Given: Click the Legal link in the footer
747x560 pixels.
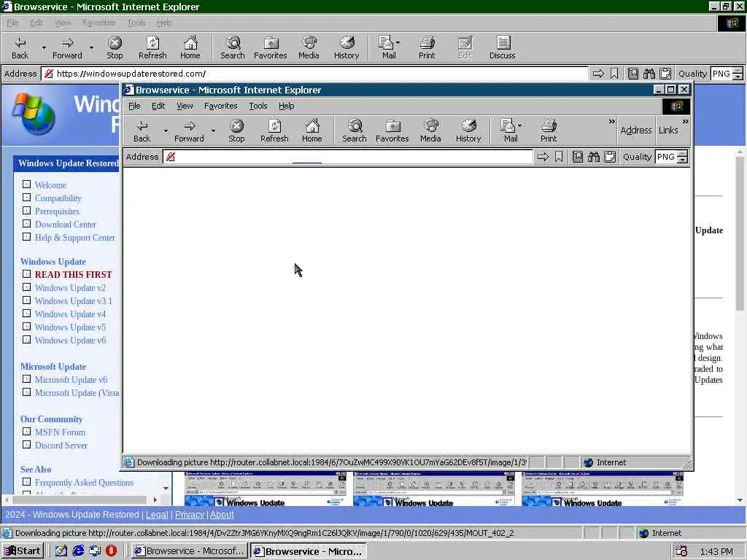Looking at the screenshot, I should tap(157, 514).
